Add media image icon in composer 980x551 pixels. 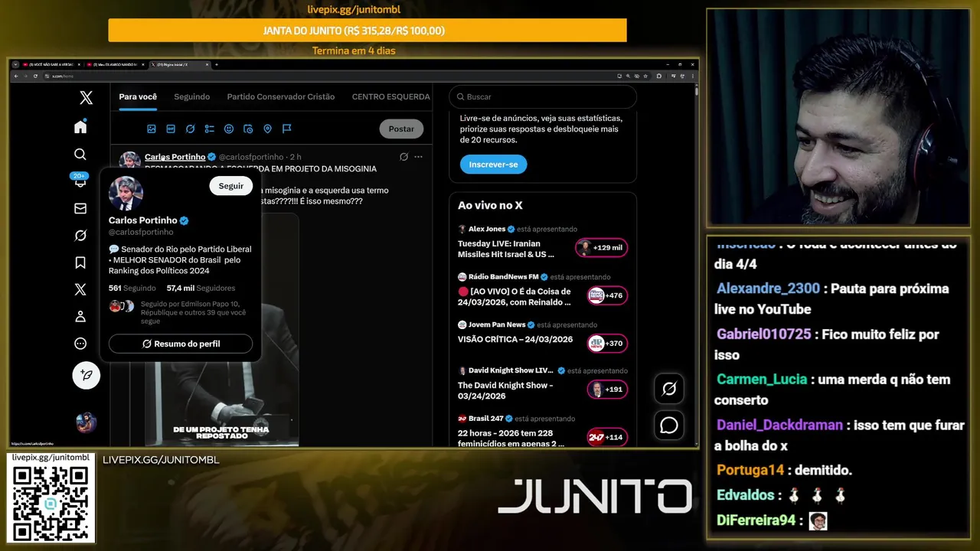[x=152, y=129]
